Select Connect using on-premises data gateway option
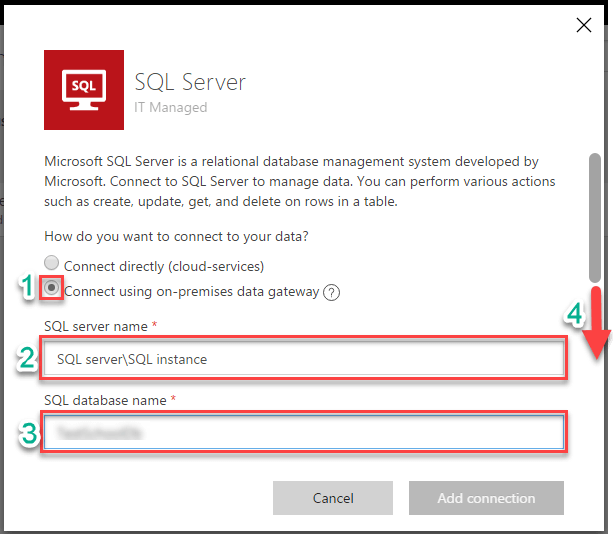The image size is (613, 534). (x=52, y=290)
